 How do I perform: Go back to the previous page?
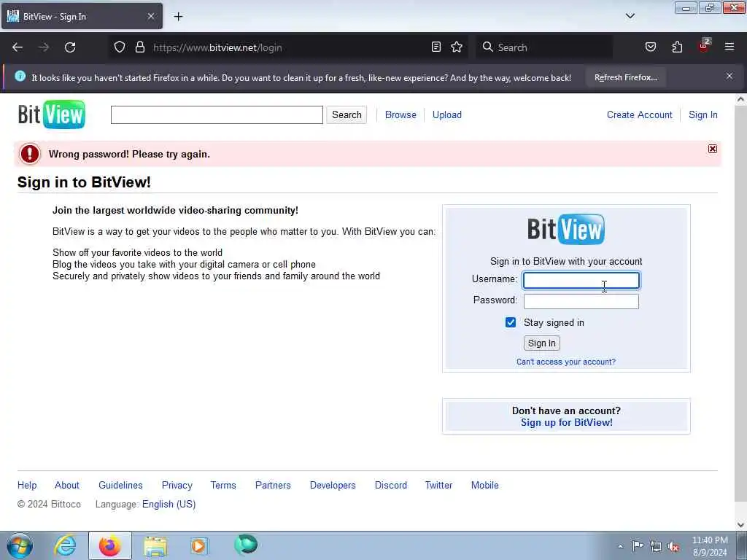coord(18,47)
